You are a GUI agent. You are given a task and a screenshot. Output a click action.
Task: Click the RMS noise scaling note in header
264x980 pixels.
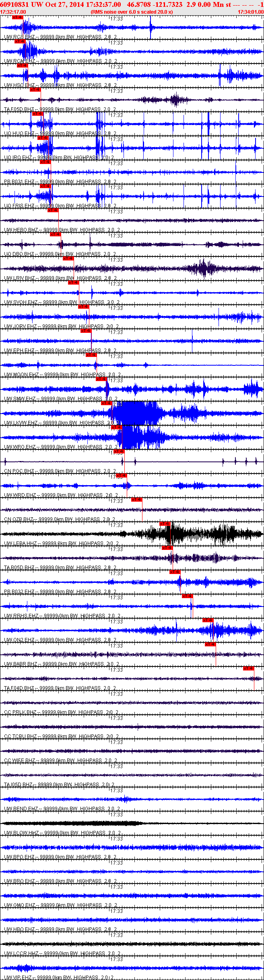[132, 12]
